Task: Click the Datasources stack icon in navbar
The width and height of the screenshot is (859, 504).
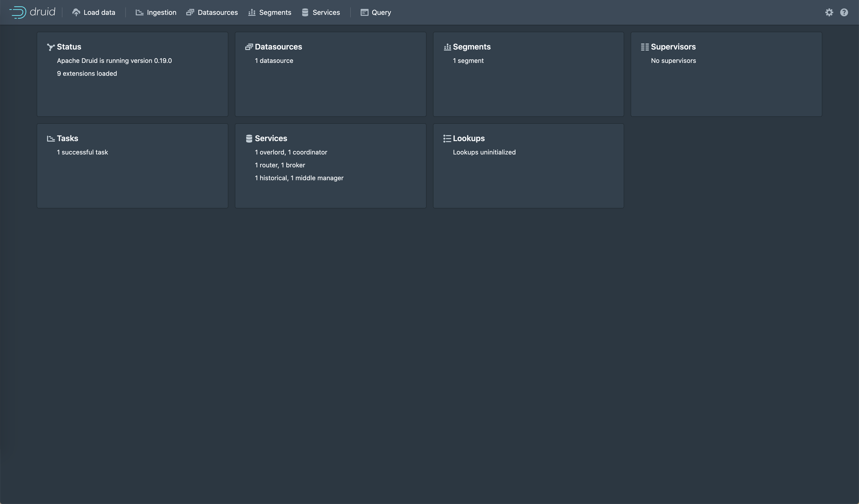Action: (x=190, y=13)
